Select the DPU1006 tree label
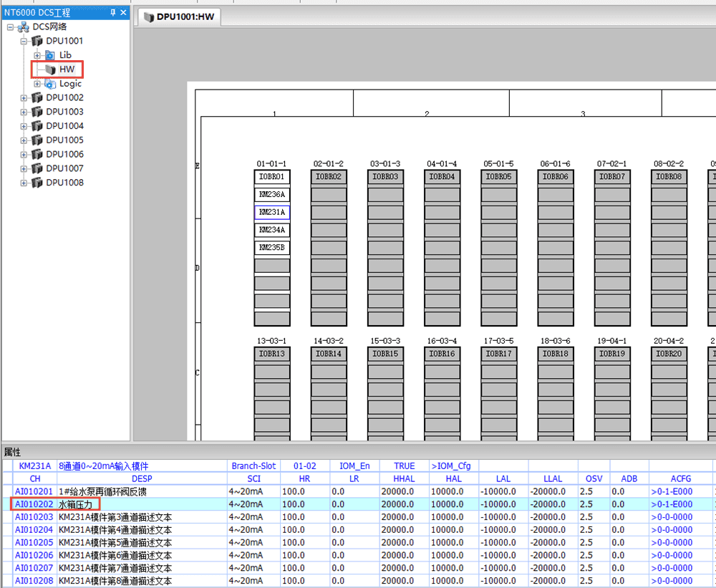 click(x=65, y=155)
